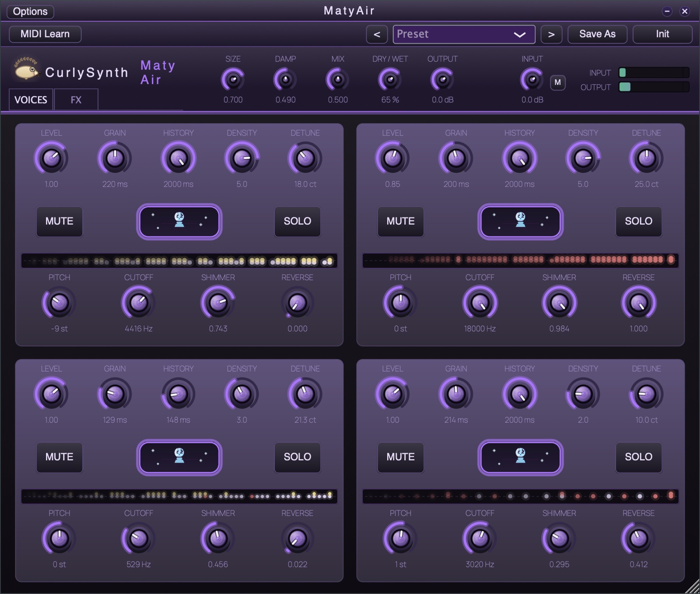The image size is (700, 594).
Task: Click the INPUT gain knob
Action: (532, 80)
